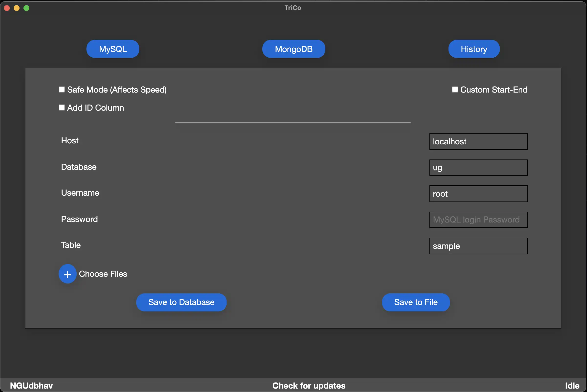
Task: Enable Add ID Column checkbox
Action: (62, 107)
